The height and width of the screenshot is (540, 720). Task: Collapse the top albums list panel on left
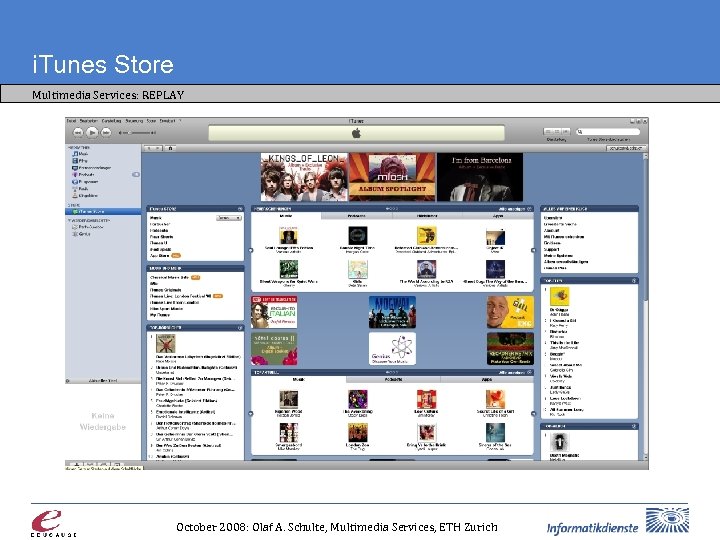(x=240, y=328)
